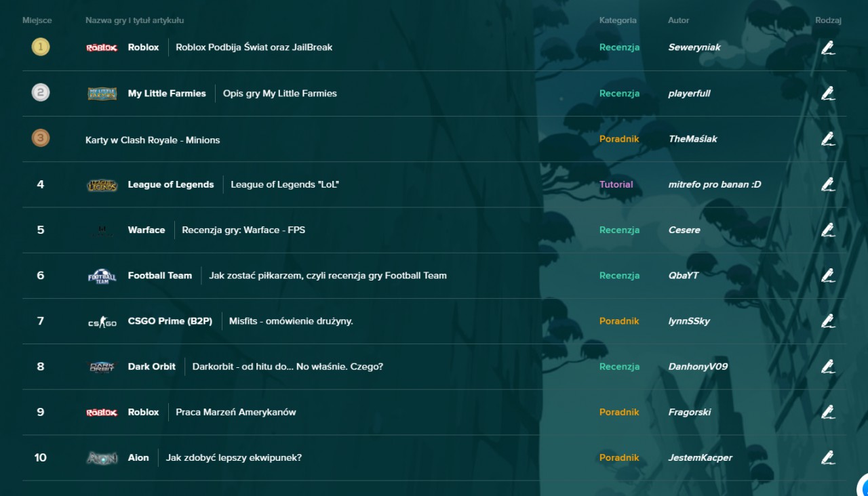Click the CSGO logo icon
Viewport: 868px width, 496px height.
102,322
